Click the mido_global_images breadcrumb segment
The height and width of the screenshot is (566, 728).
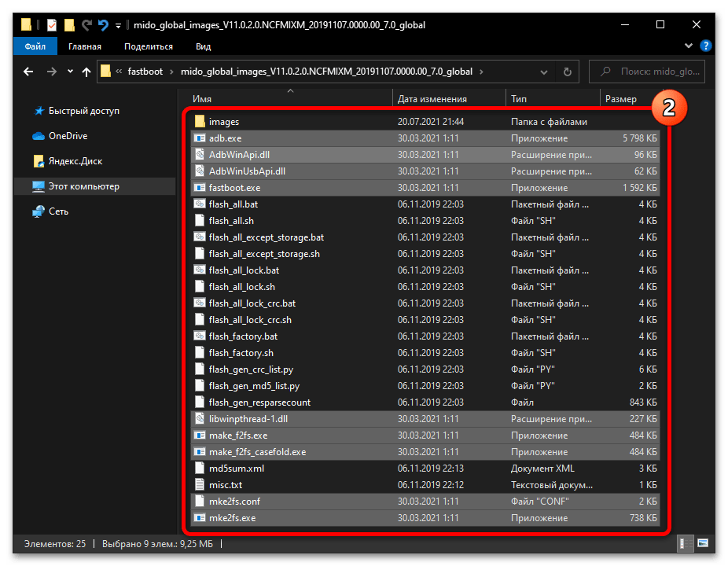tap(326, 72)
